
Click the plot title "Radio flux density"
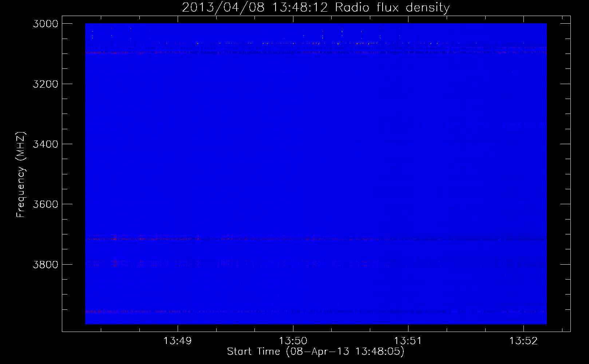(392, 7)
